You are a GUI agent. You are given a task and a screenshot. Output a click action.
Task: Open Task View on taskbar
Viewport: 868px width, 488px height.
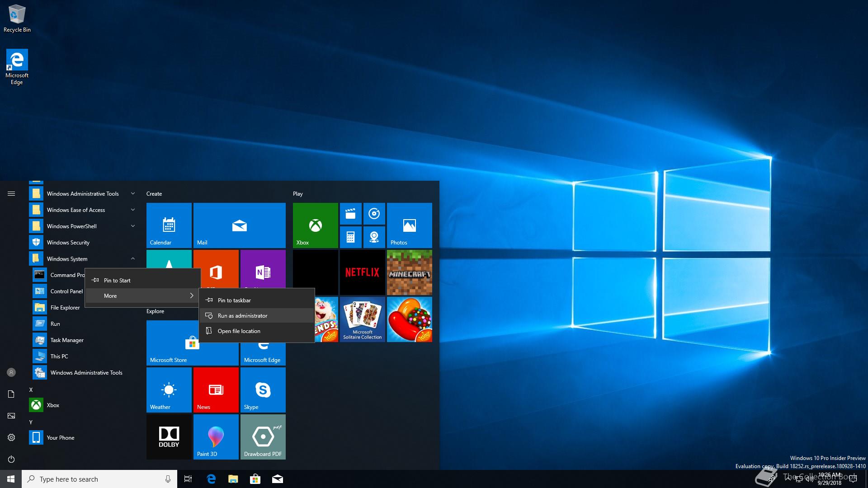[188, 479]
